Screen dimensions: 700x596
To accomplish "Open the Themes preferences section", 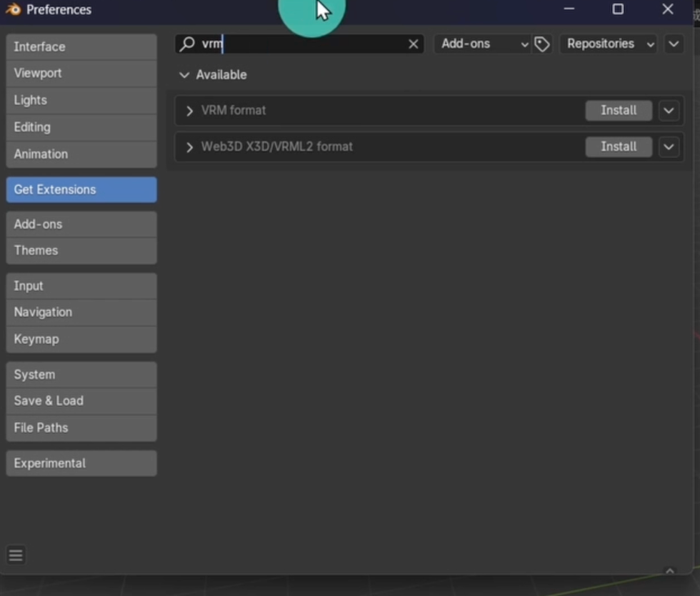I will point(81,251).
